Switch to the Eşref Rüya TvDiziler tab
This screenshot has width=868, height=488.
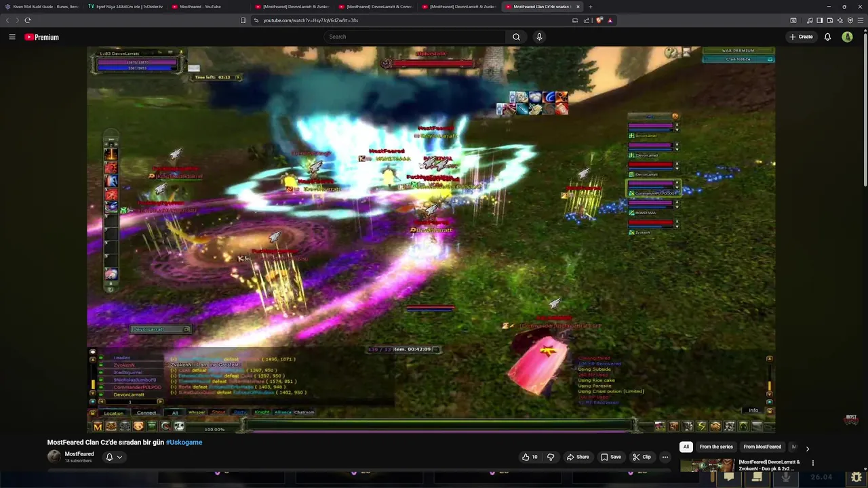[x=125, y=7]
